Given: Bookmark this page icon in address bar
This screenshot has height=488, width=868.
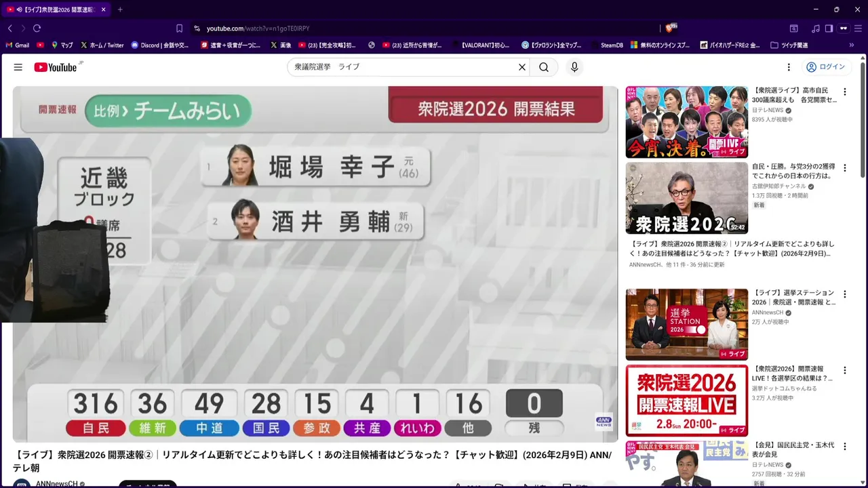Looking at the screenshot, I should point(179,28).
